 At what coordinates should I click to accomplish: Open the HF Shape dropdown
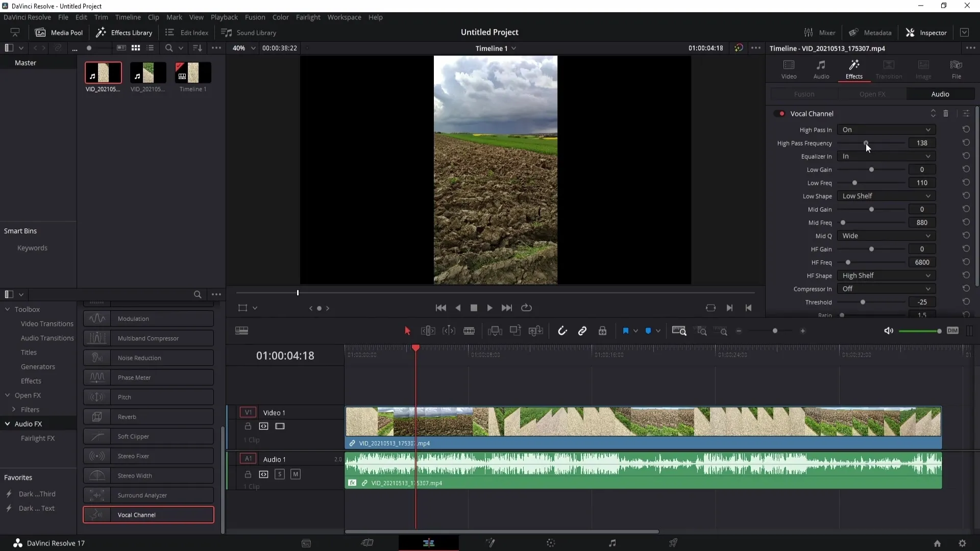click(886, 275)
